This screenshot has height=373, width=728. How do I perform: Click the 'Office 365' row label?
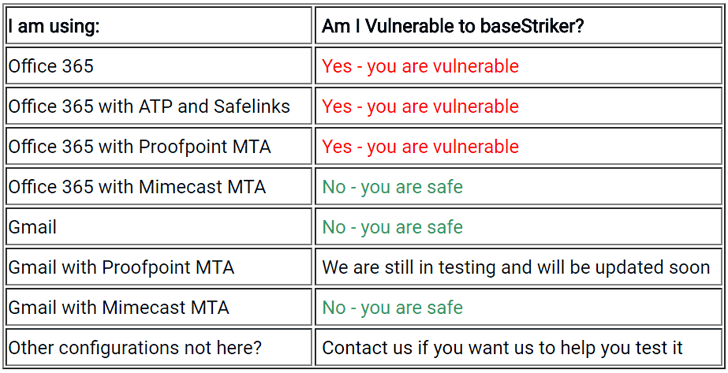pyautogui.click(x=158, y=65)
